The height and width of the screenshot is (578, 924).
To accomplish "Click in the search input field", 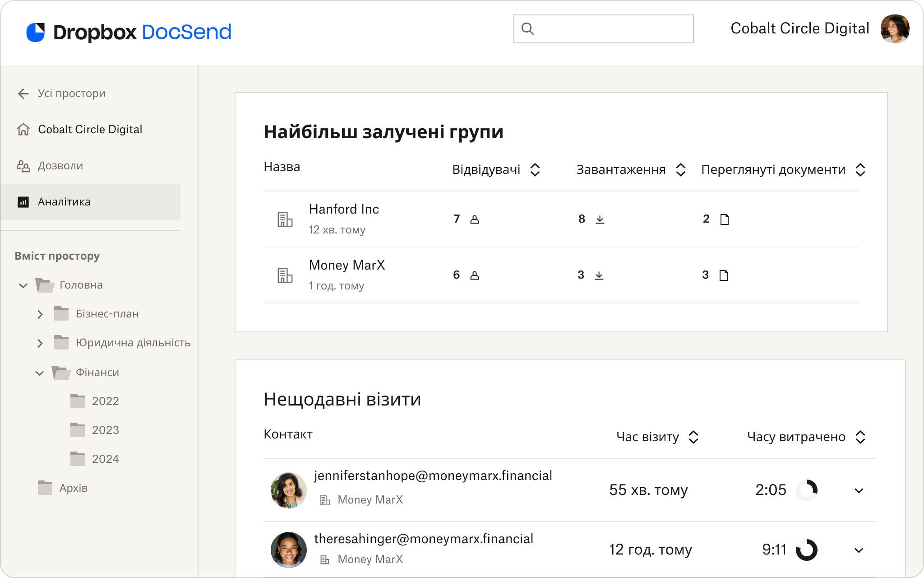I will (604, 29).
